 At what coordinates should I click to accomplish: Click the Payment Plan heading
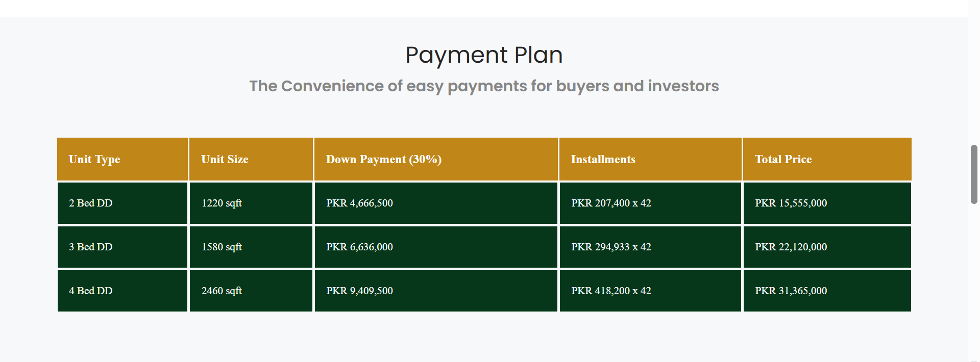click(484, 55)
